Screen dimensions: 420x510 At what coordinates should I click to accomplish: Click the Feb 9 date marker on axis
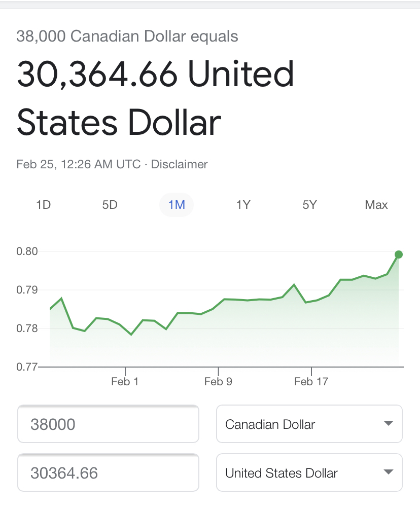coord(218,381)
